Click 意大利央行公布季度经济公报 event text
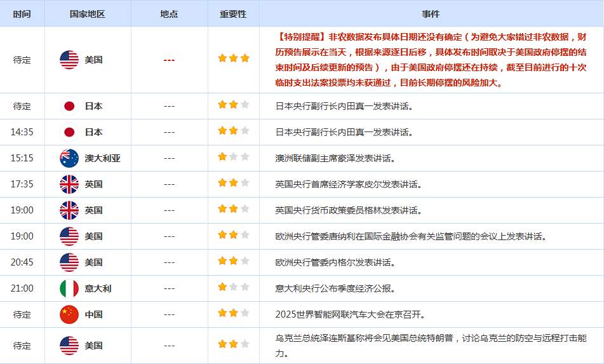The image size is (604, 364). coord(335,288)
